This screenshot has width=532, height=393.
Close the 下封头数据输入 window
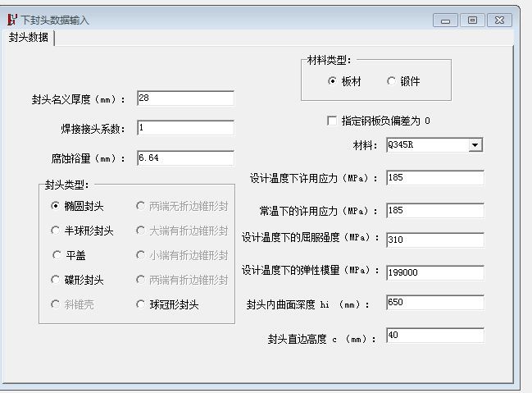tap(499, 21)
